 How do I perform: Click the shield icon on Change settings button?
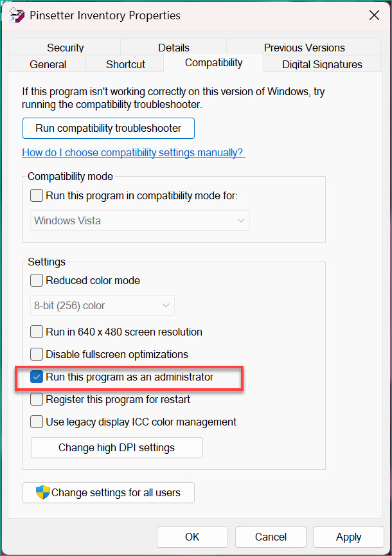(x=43, y=493)
